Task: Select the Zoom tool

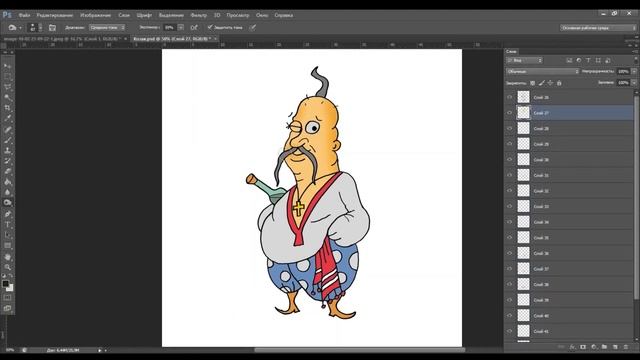Action: point(7,267)
